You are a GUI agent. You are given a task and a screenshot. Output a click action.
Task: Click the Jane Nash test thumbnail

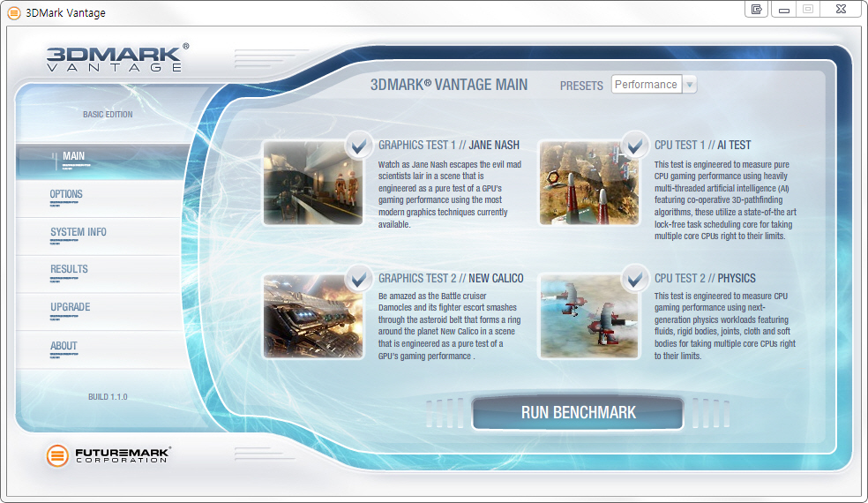point(313,183)
